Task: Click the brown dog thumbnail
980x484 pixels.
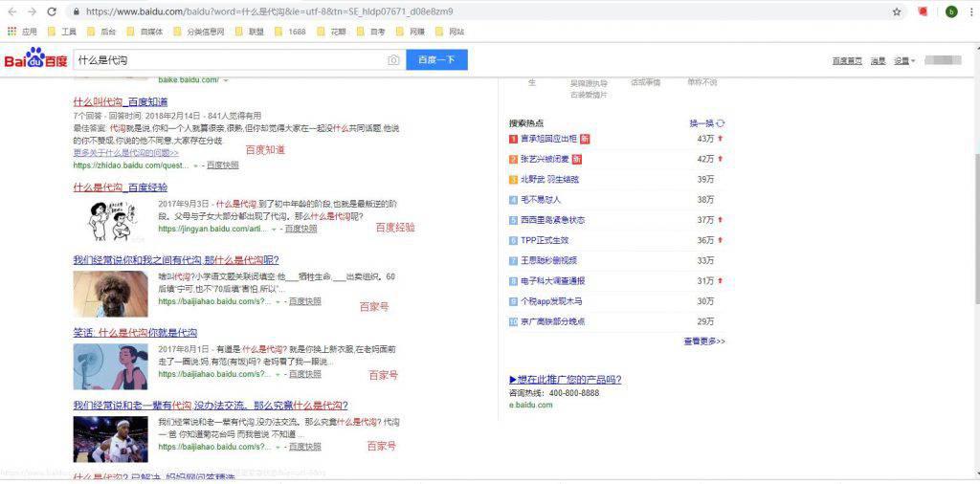Action: [111, 294]
